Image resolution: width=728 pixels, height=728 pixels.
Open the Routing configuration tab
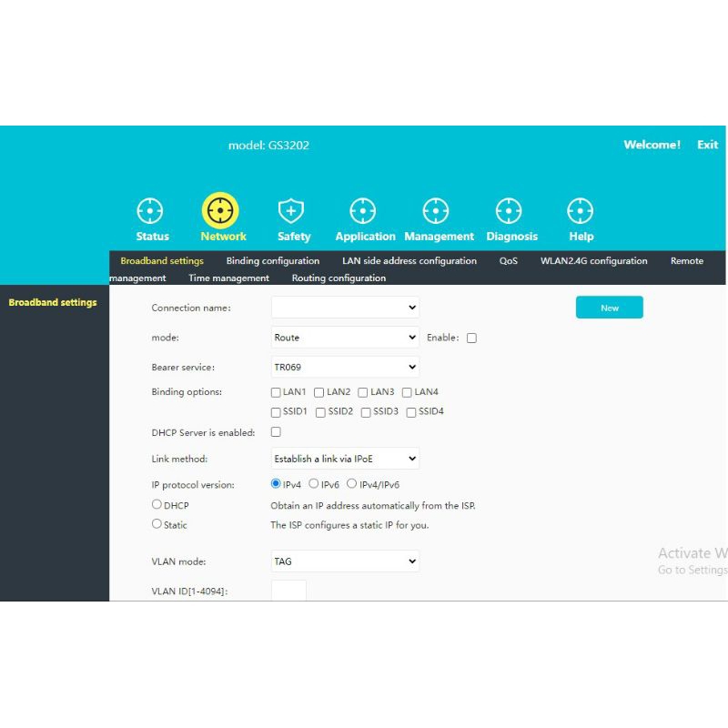point(339,278)
